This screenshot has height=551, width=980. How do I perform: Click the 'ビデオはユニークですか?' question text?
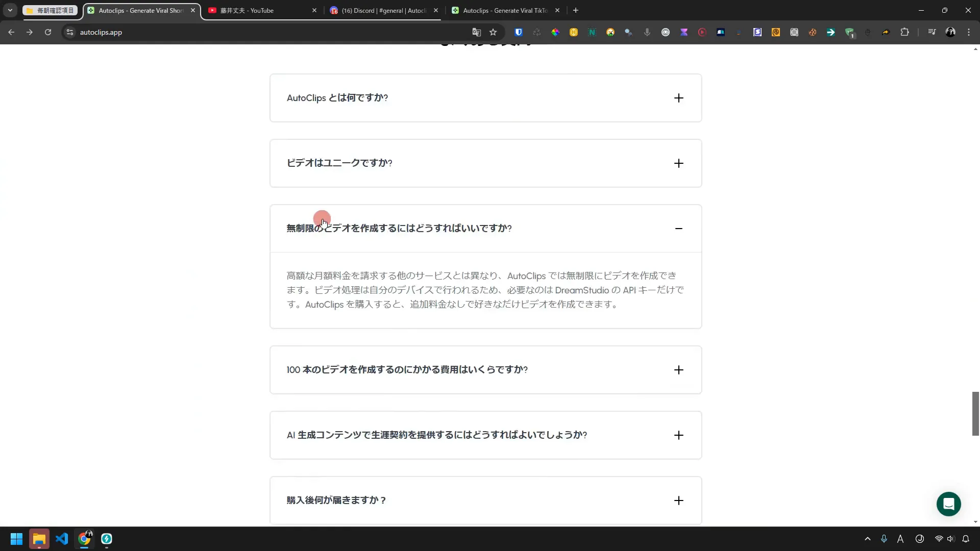coord(339,163)
